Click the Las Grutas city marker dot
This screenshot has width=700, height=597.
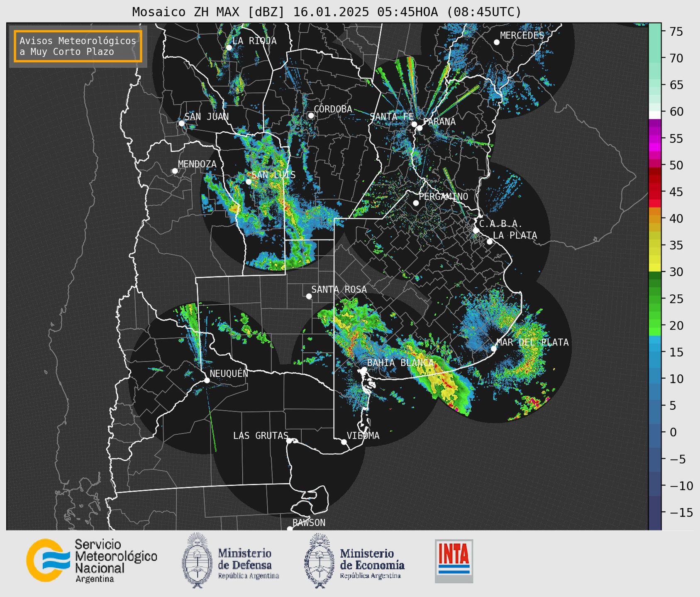(x=289, y=441)
